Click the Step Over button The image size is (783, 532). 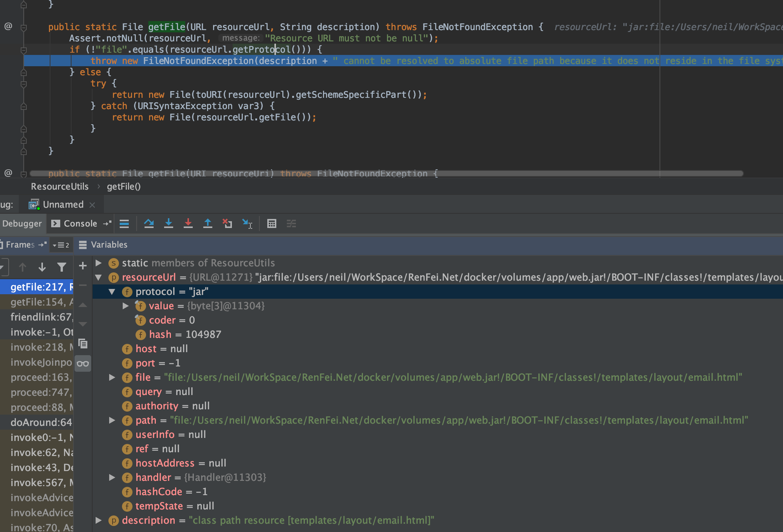[x=149, y=224]
